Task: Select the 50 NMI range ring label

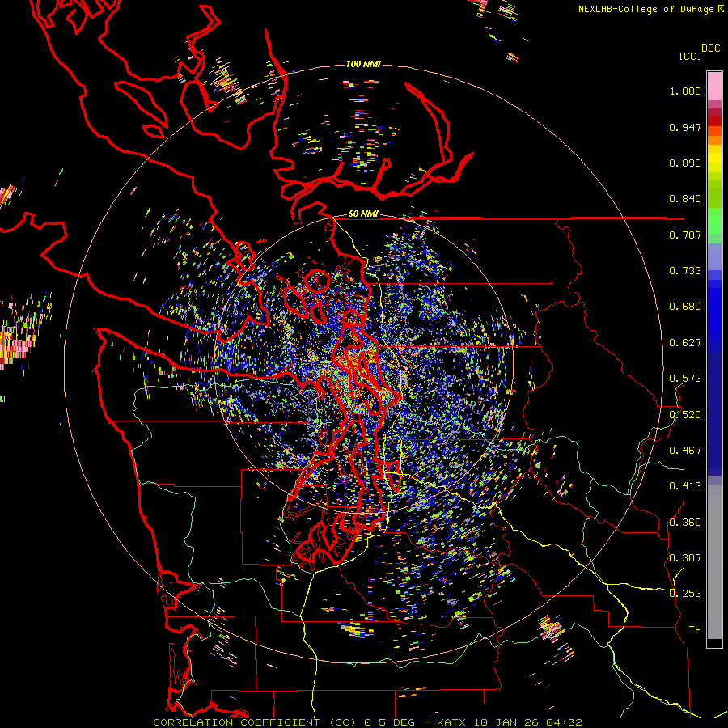Action: coord(363,214)
